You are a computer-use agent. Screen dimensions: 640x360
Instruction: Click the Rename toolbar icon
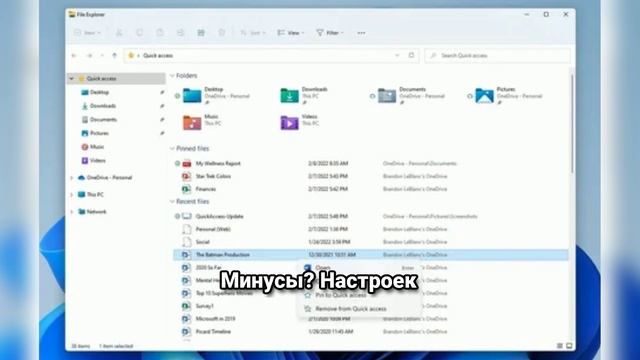coord(180,33)
